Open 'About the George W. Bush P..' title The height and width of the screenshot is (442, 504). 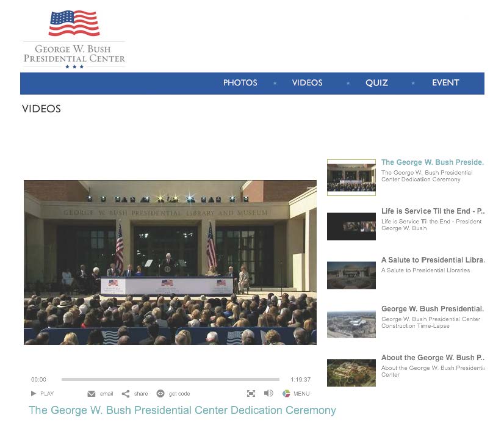point(433,358)
